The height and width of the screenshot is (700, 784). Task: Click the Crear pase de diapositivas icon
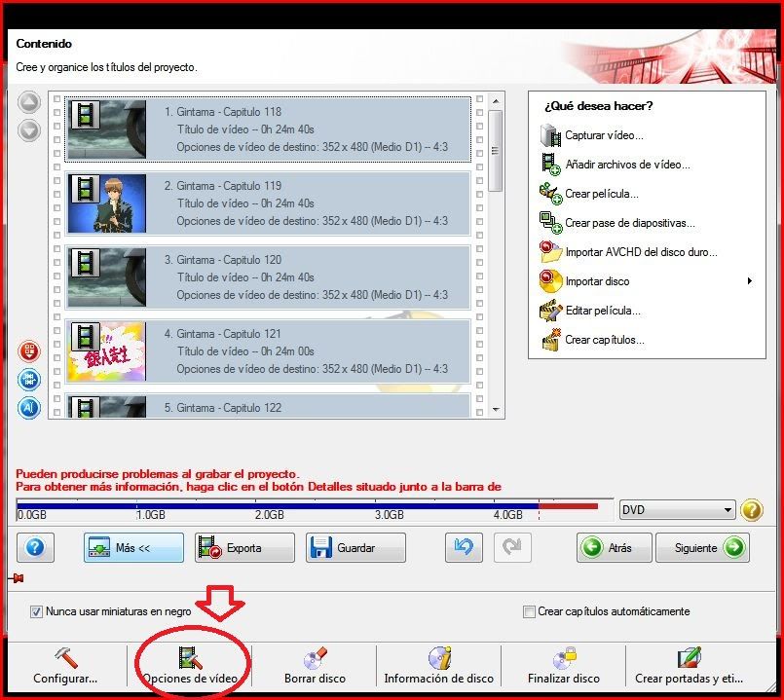pyautogui.click(x=550, y=223)
